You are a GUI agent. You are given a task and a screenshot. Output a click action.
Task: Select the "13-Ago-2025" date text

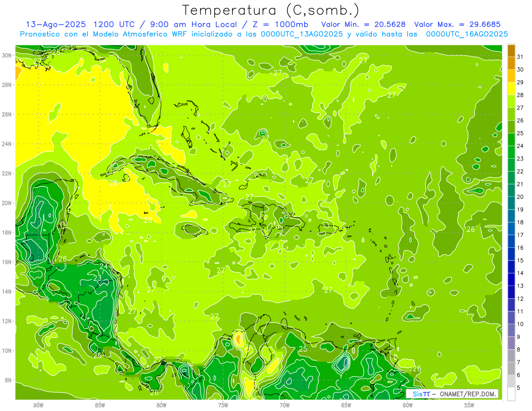[56, 24]
